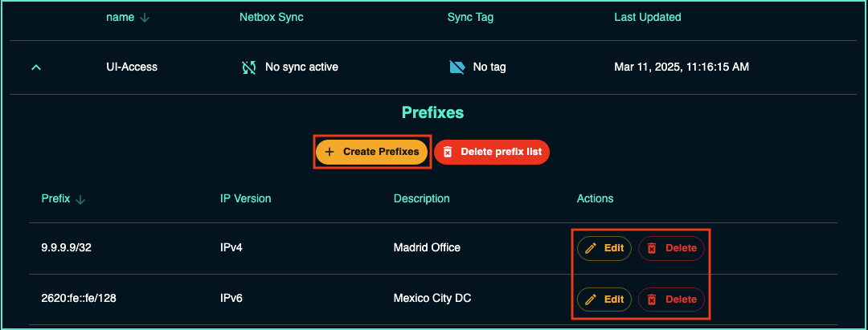The image size is (868, 330).
Task: Delete the Madrid Office prefix
Action: pos(671,248)
